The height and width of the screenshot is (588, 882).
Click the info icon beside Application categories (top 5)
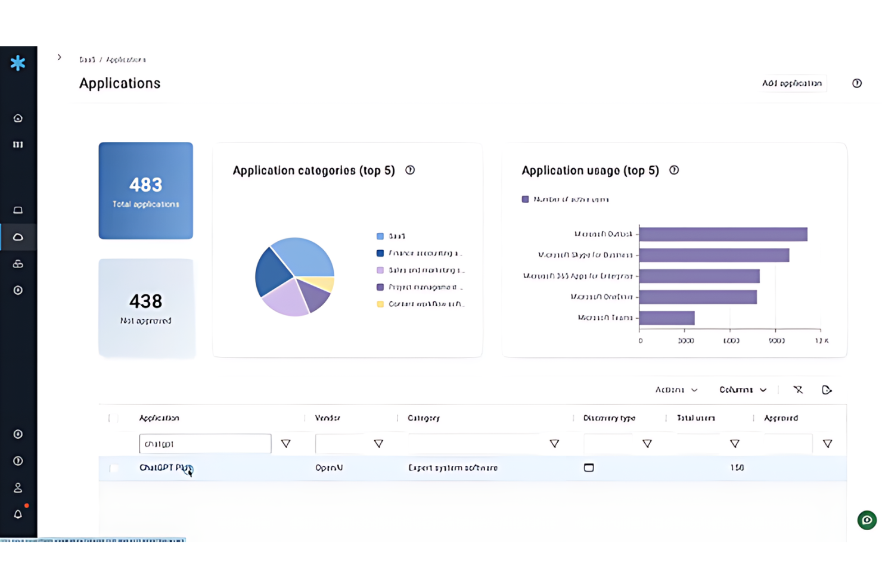coord(410,170)
